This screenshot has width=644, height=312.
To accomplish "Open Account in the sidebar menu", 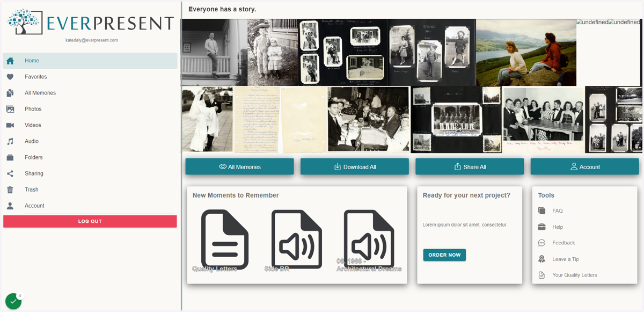I will pos(90,206).
